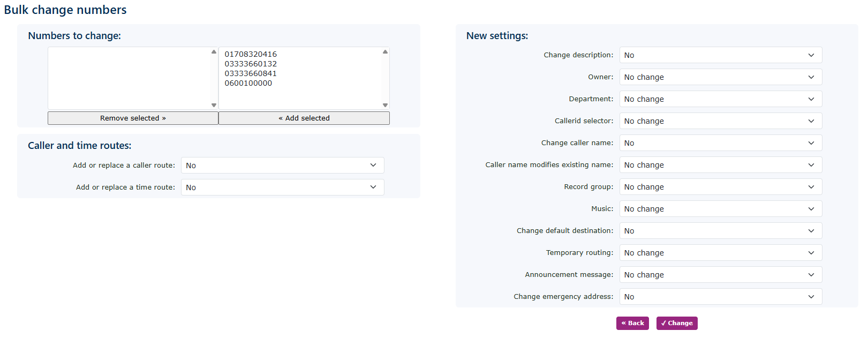Expand the Music dropdown

(x=720, y=209)
